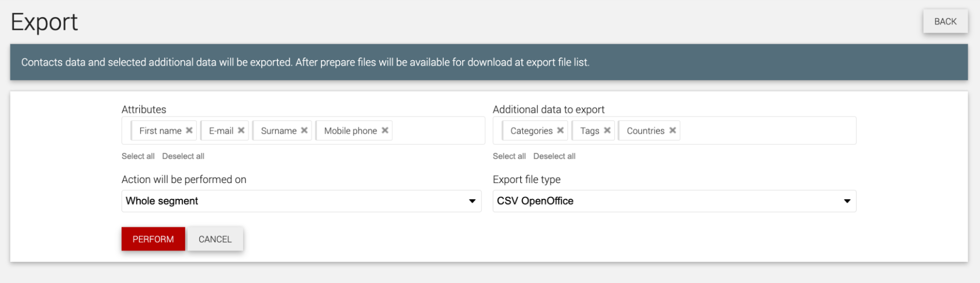Click the Mobile phone tag label
Viewport: 980px width, 283px height.
[x=351, y=131]
